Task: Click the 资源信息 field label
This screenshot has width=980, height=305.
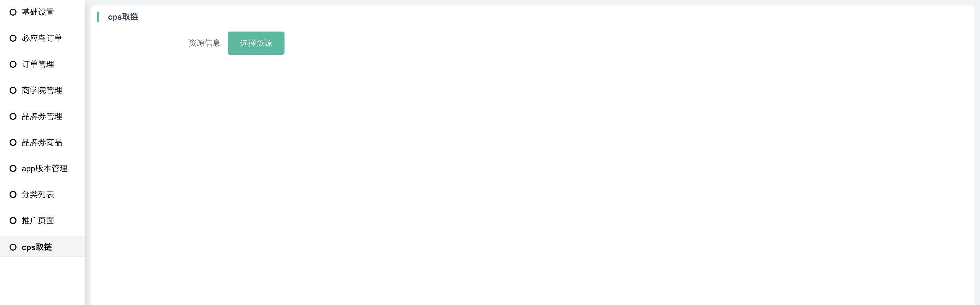Action: click(x=204, y=43)
